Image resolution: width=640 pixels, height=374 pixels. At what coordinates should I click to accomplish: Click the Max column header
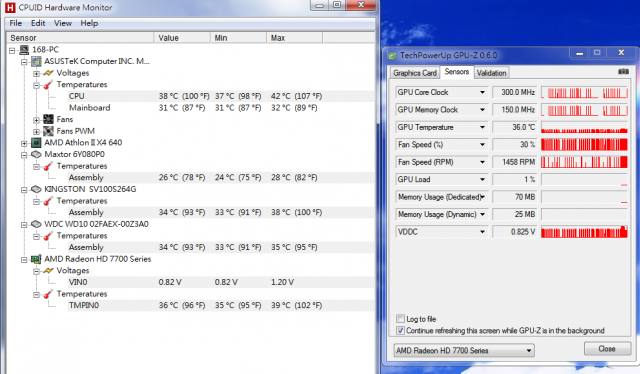coord(295,38)
